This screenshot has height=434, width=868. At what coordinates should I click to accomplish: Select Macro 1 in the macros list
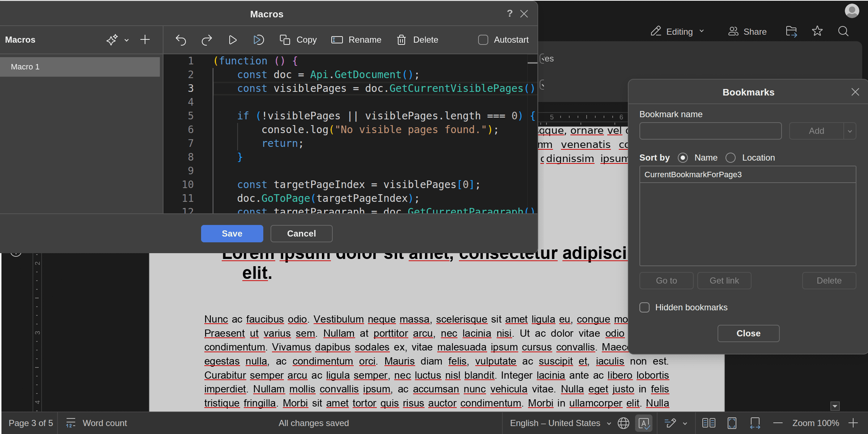pos(80,67)
